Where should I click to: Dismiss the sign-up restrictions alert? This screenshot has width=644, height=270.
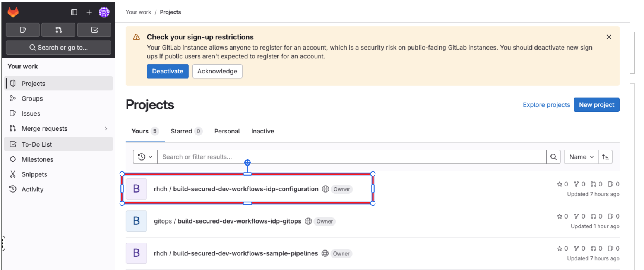pos(609,37)
